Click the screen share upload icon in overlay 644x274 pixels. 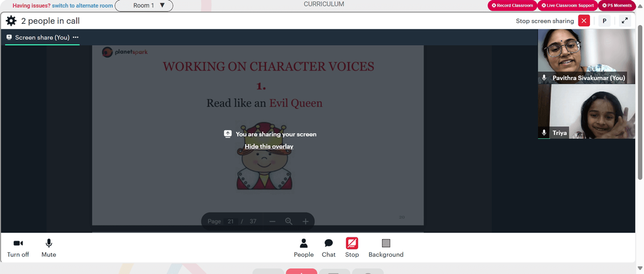(x=228, y=134)
